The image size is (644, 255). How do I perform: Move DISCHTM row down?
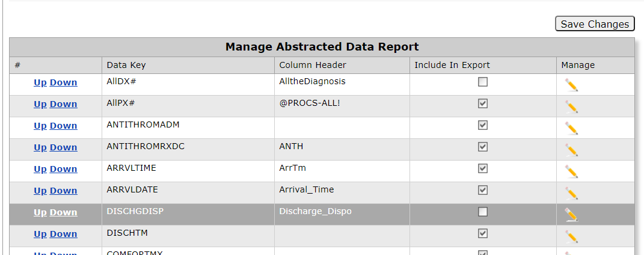[63, 235]
